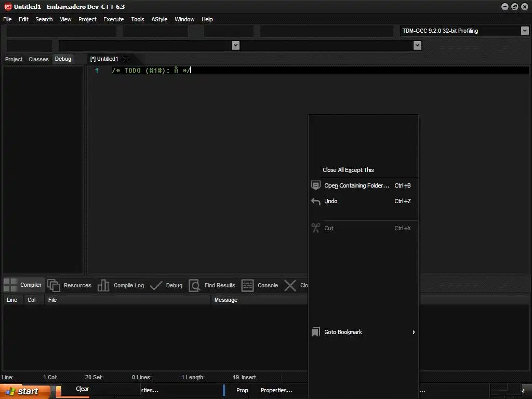Expand the Goto Bookmark submenu arrow
Screen dimensions: 532x399
coord(414,332)
